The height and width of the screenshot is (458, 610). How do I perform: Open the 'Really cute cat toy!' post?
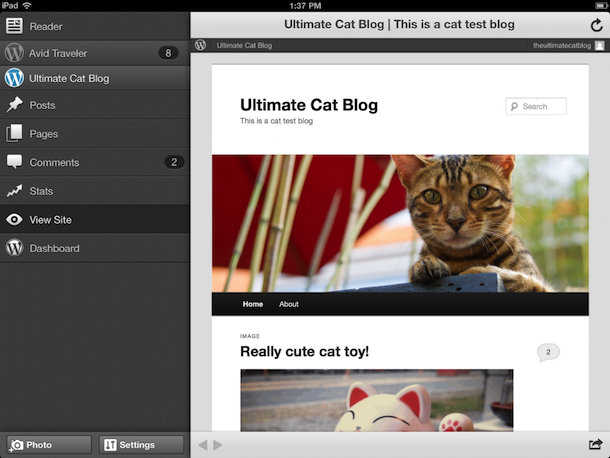click(x=304, y=351)
